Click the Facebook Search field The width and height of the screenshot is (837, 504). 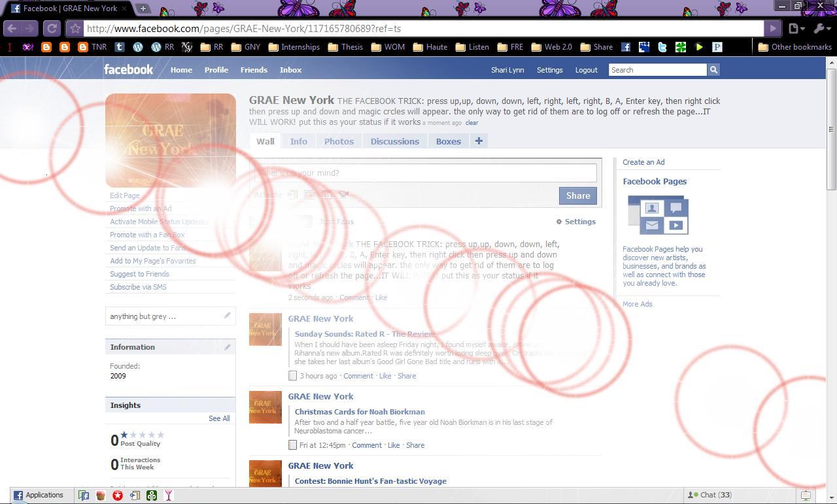[x=658, y=70]
